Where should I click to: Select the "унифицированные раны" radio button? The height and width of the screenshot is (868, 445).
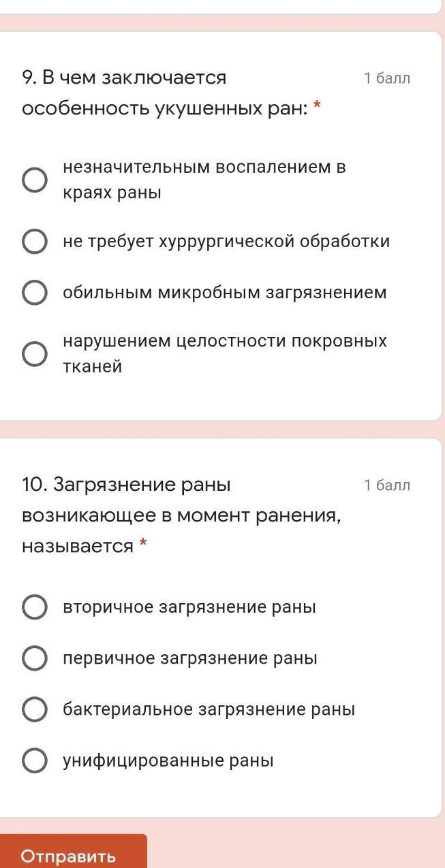pyautogui.click(x=35, y=760)
